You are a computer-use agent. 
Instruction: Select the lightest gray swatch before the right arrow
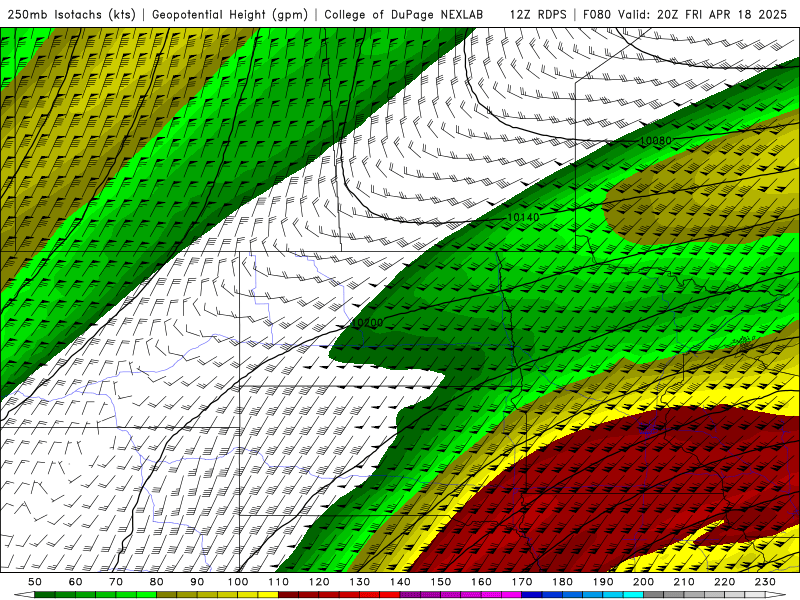click(756, 595)
